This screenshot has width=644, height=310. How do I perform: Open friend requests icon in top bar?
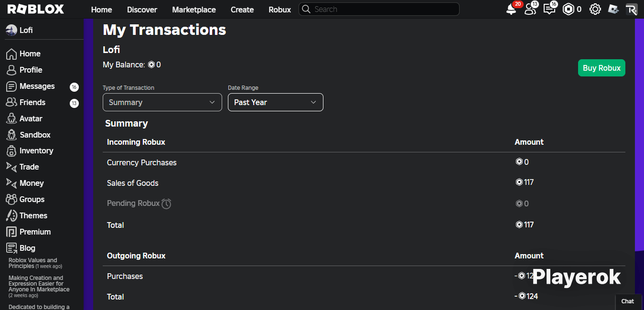(x=530, y=9)
